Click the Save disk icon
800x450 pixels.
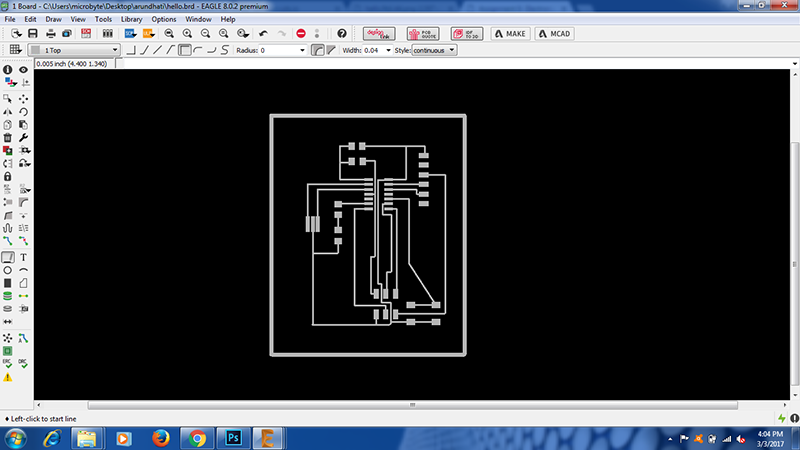(33, 34)
